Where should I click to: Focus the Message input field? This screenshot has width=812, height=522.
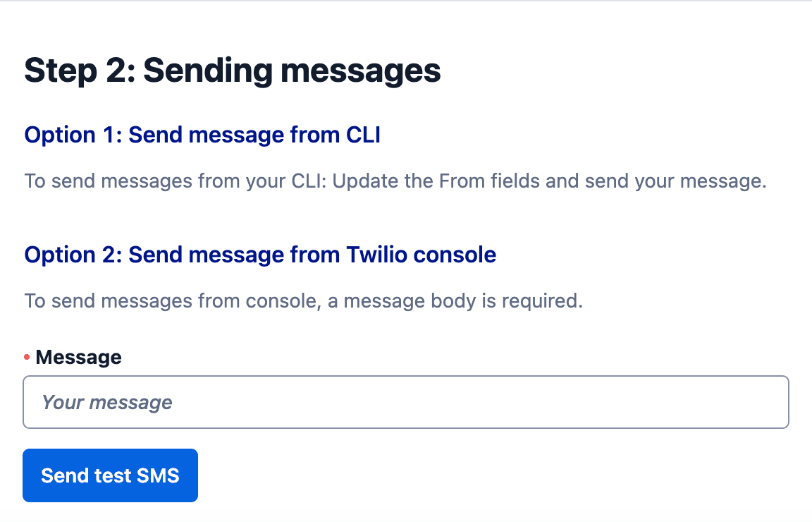(405, 402)
